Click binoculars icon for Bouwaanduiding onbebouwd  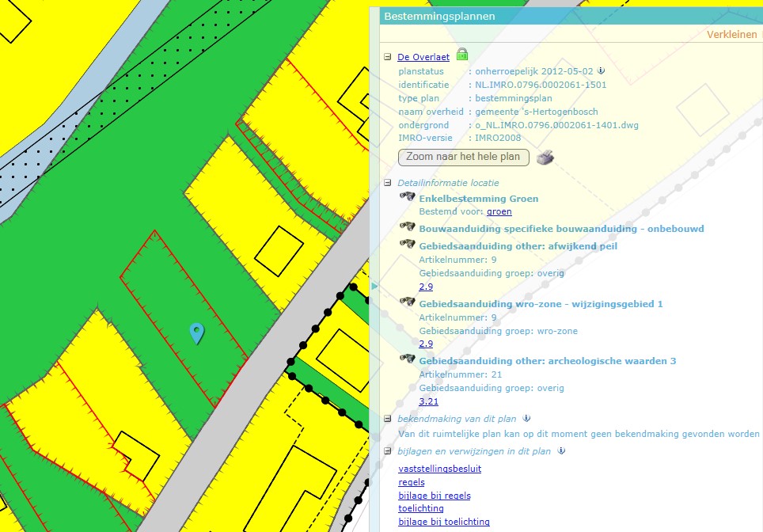pyautogui.click(x=408, y=227)
